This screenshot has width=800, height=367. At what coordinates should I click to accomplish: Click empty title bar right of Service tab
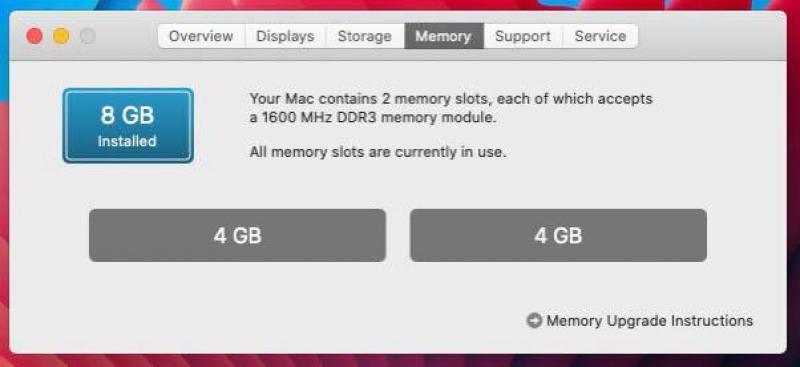coord(709,36)
